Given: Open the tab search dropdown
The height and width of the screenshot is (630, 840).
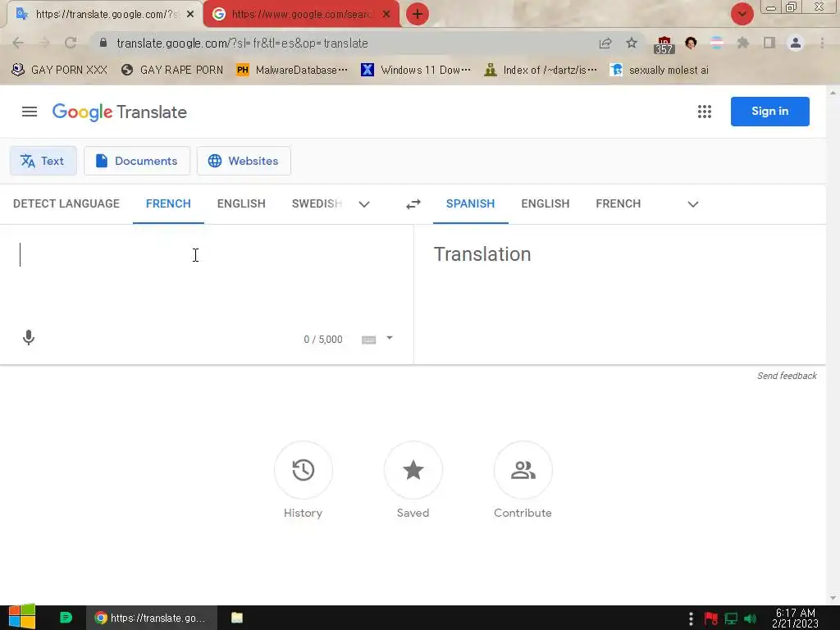Looking at the screenshot, I should 742,14.
